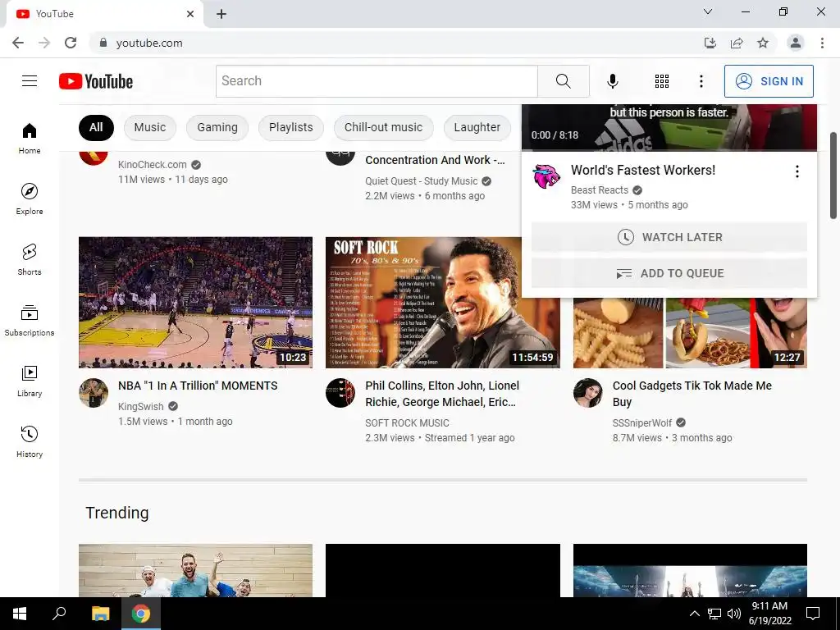Image resolution: width=840 pixels, height=630 pixels.
Task: Open notification center on taskbar
Action: (x=813, y=614)
